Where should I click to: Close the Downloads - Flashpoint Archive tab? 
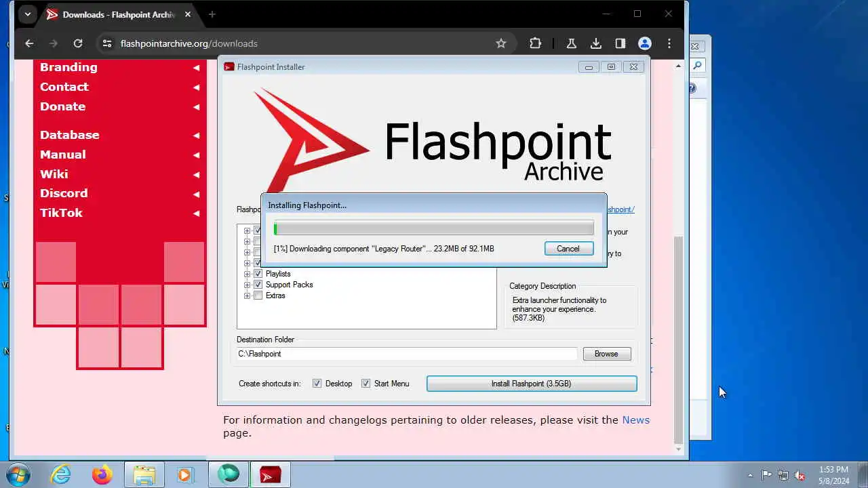188,14
